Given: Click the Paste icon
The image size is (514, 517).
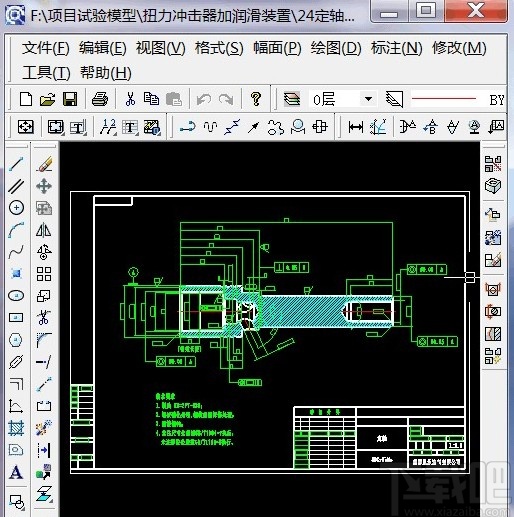Looking at the screenshot, I should tap(174, 99).
